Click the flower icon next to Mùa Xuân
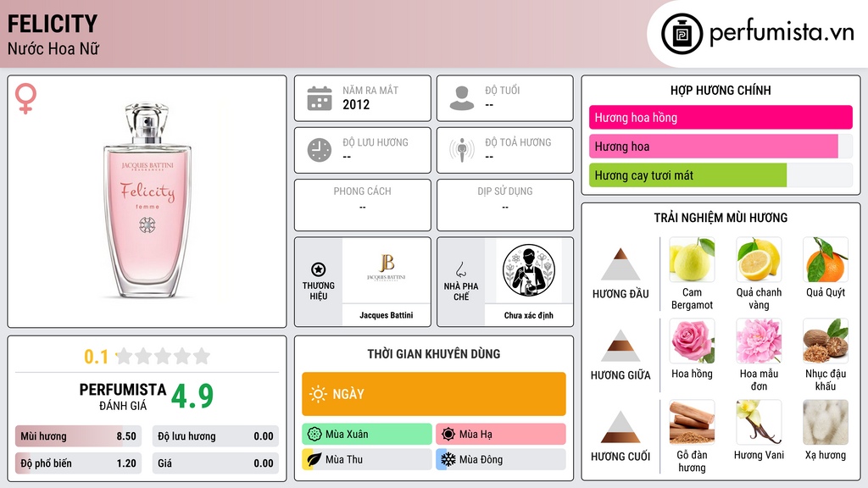The width and height of the screenshot is (868, 488). coord(314,435)
